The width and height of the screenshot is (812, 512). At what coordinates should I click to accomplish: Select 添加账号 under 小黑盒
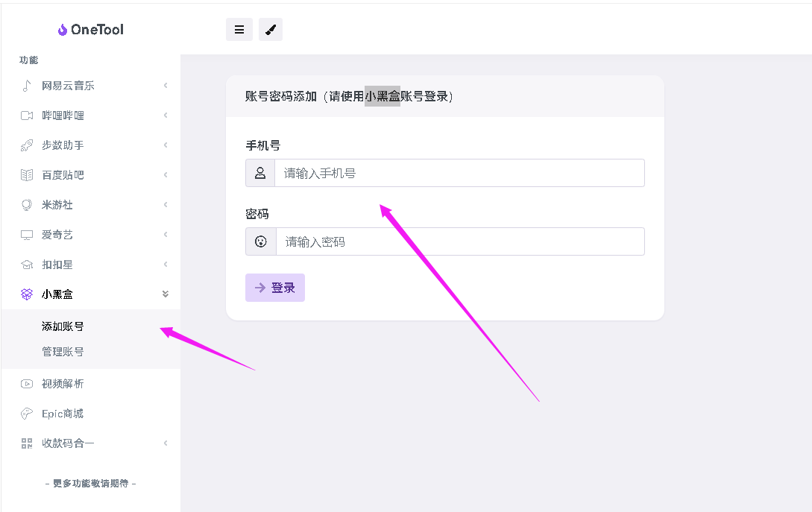[63, 326]
